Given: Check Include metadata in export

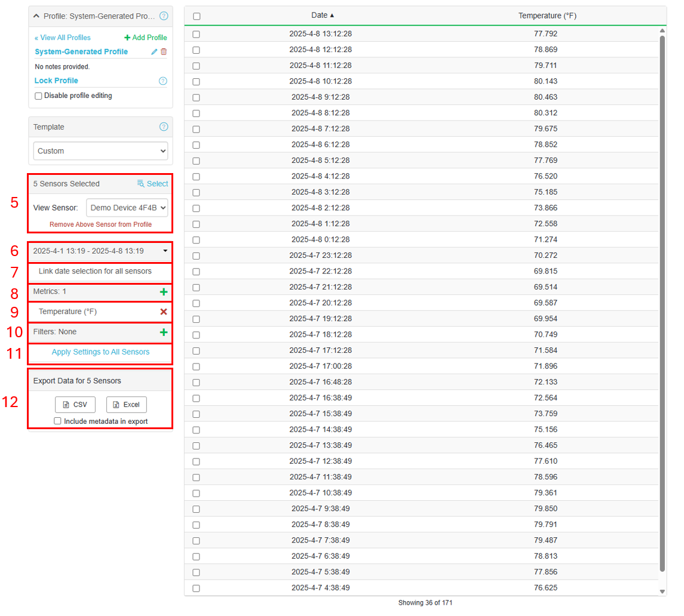Looking at the screenshot, I should (x=57, y=421).
